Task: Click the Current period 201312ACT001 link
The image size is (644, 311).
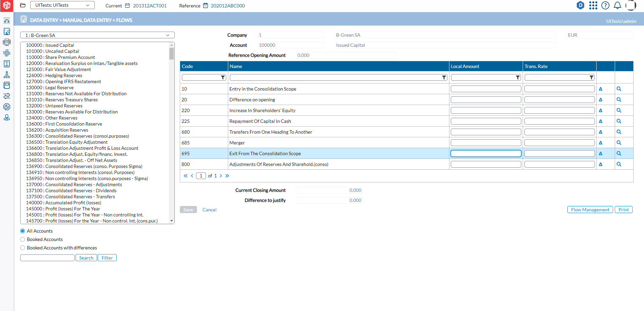Action: click(x=150, y=6)
